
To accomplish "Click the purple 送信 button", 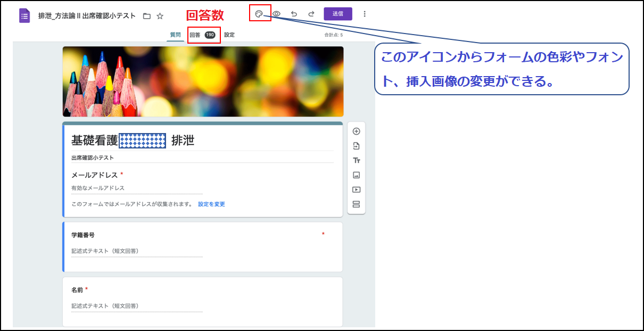I will tap(338, 14).
